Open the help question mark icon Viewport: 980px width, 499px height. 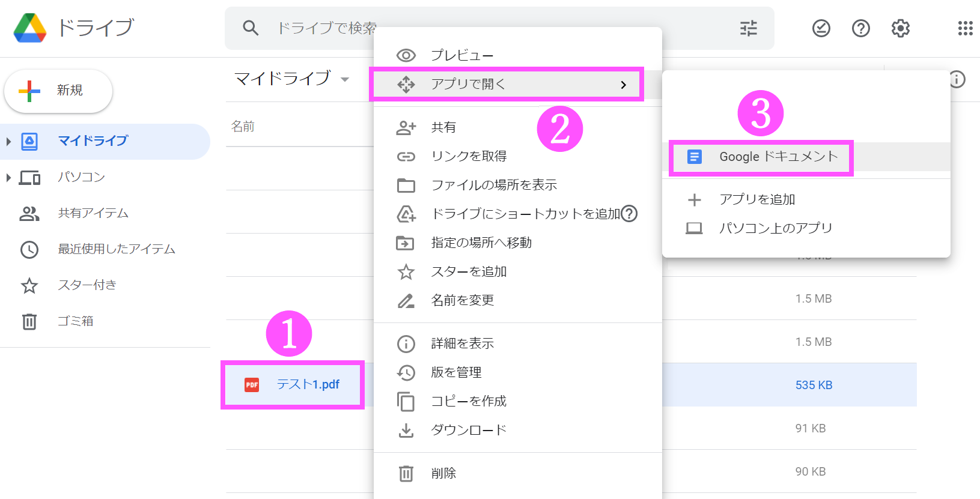860,28
